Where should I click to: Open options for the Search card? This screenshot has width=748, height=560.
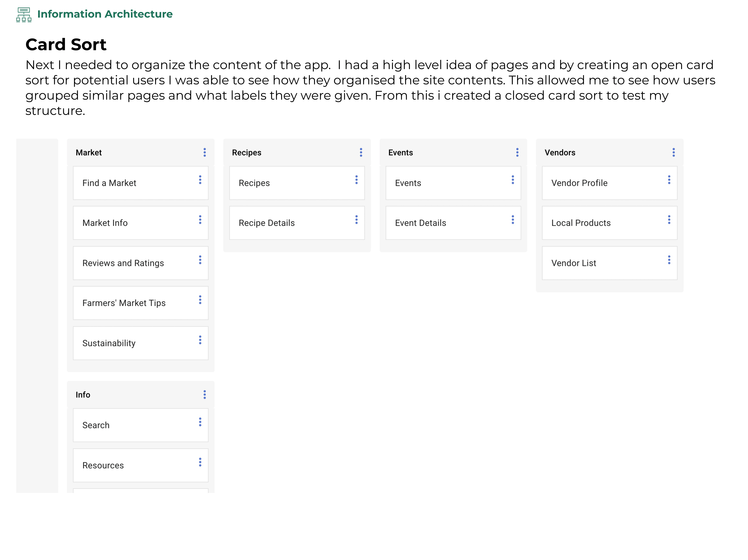(200, 422)
